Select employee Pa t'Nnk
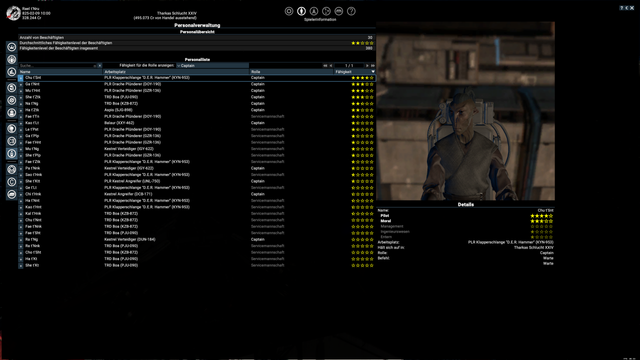 pyautogui.click(x=33, y=168)
